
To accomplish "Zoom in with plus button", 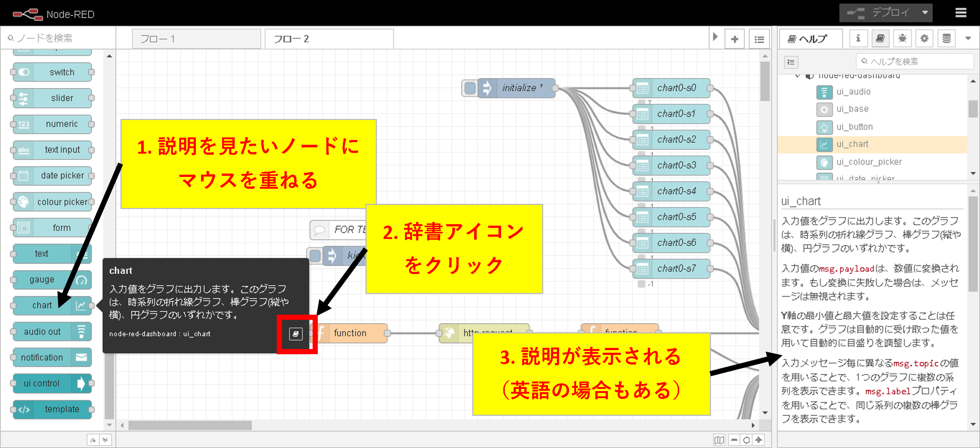I will pos(759,440).
